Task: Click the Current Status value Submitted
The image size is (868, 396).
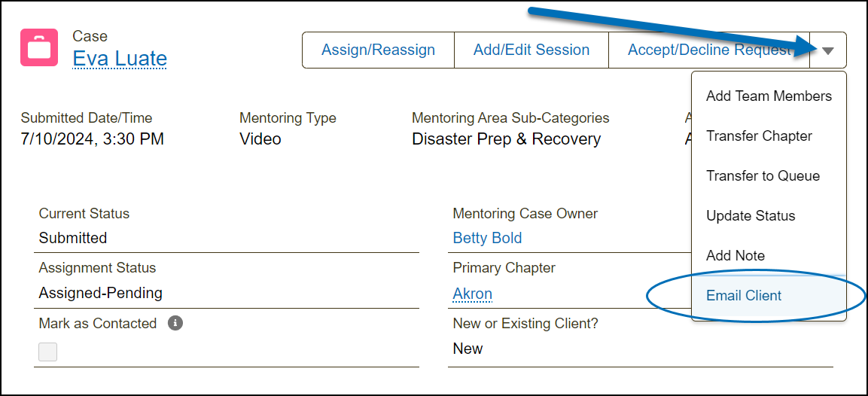Action: (x=73, y=238)
